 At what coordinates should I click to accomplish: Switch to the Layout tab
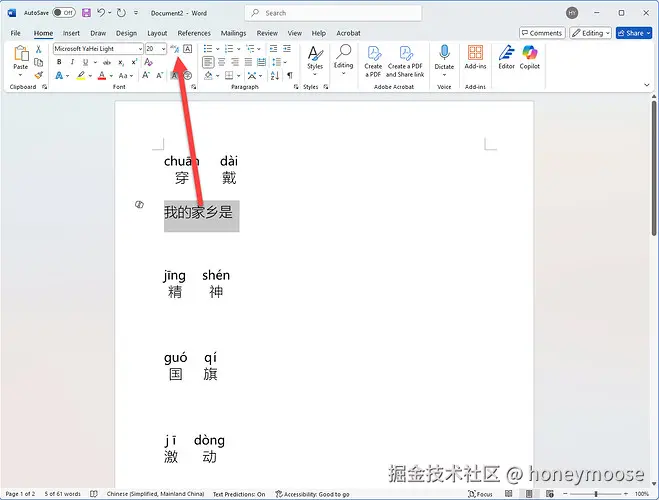coord(157,33)
